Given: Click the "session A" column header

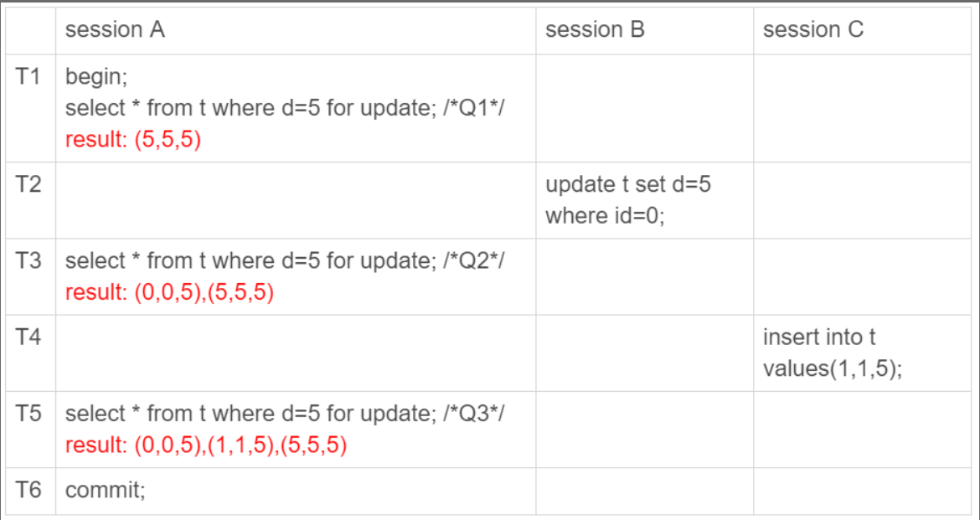Looking at the screenshot, I should coord(115,30).
